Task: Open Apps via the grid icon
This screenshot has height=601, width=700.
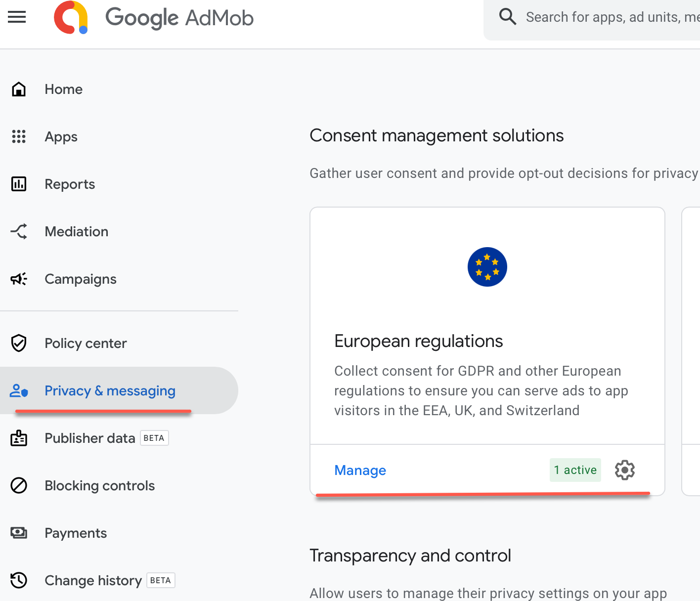Action: click(x=19, y=137)
